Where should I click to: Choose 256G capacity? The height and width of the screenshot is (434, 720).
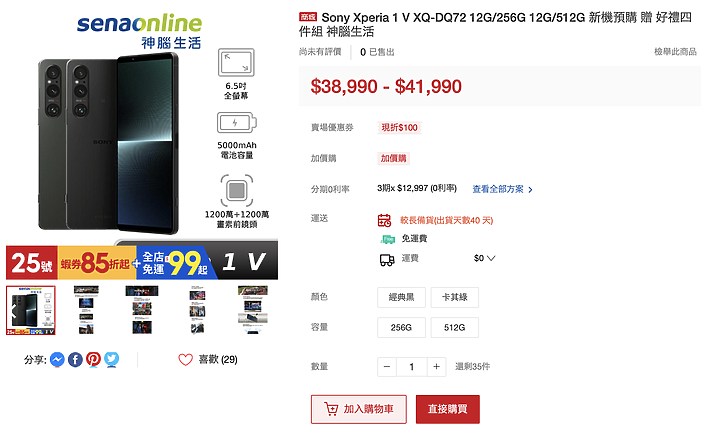tap(401, 327)
